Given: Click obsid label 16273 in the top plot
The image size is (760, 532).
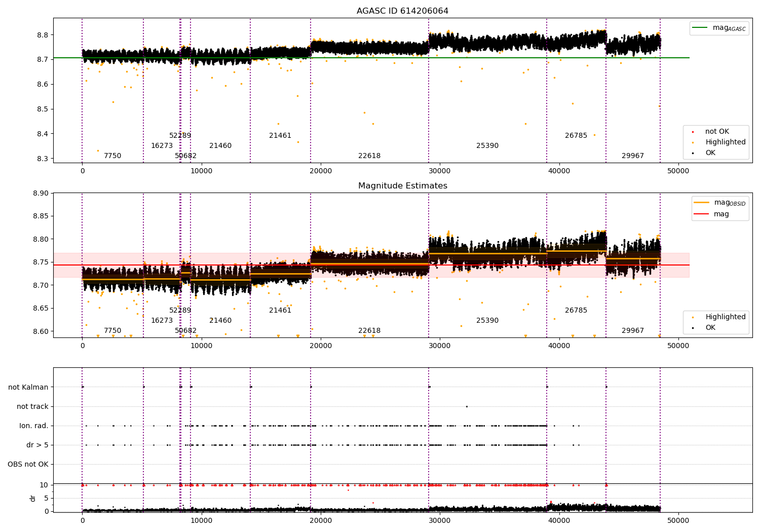Looking at the screenshot, I should tap(162, 146).
